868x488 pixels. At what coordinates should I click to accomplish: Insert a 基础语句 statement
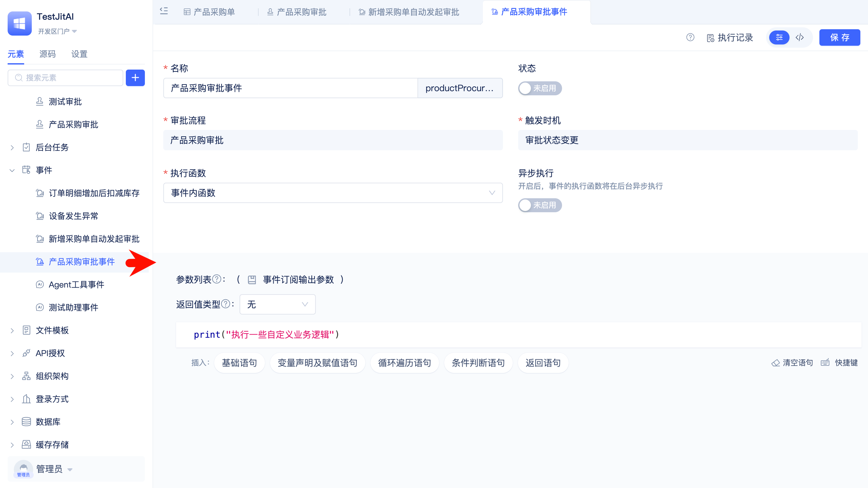(x=240, y=363)
